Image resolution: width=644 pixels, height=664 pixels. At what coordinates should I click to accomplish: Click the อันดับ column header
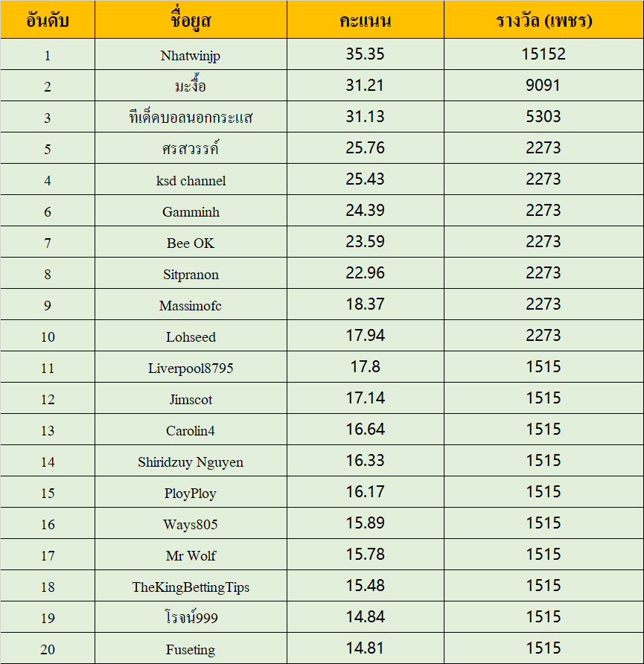(48, 19)
